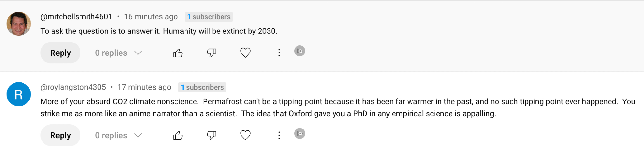The image size is (644, 153).
Task: Click IQ badge icon on mitchellsmith4601's comment
Action: [x=300, y=51]
